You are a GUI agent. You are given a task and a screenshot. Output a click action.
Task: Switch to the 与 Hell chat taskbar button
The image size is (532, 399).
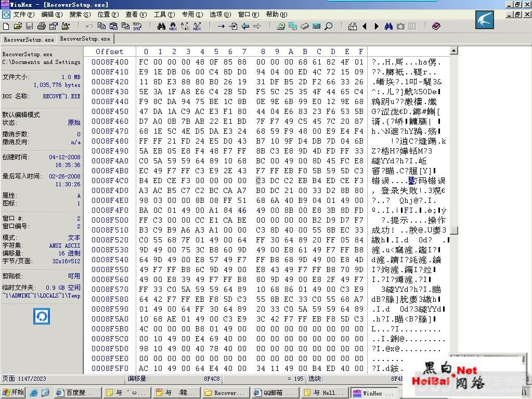[325, 393]
